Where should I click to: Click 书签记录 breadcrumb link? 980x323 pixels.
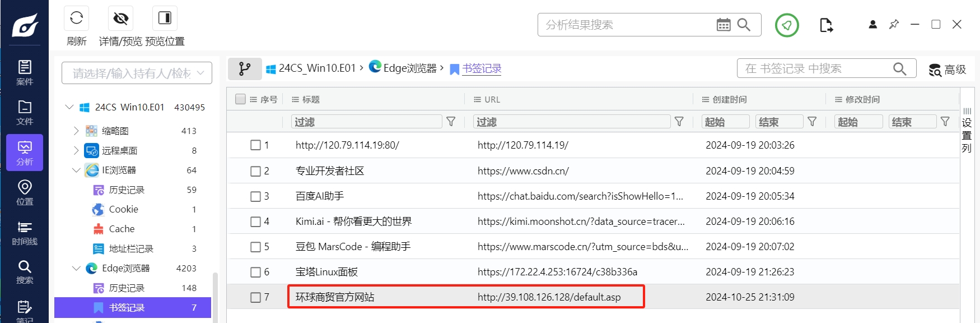pos(482,68)
